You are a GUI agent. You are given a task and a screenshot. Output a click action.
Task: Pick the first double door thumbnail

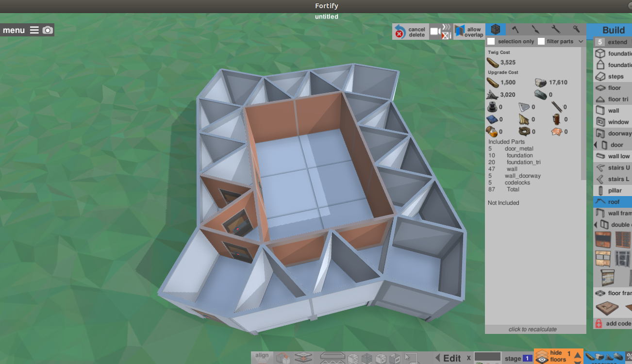(603, 240)
